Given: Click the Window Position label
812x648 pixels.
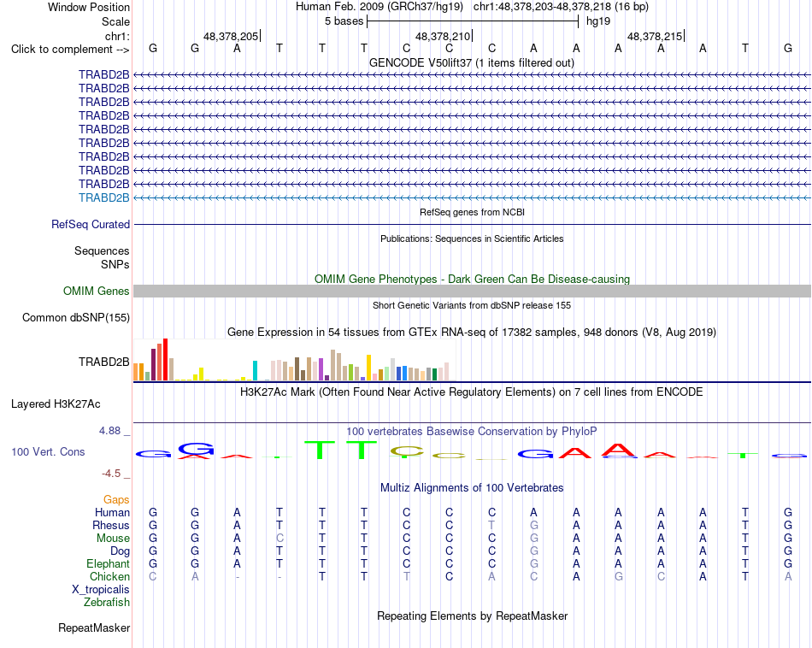Looking at the screenshot, I should [x=89, y=7].
